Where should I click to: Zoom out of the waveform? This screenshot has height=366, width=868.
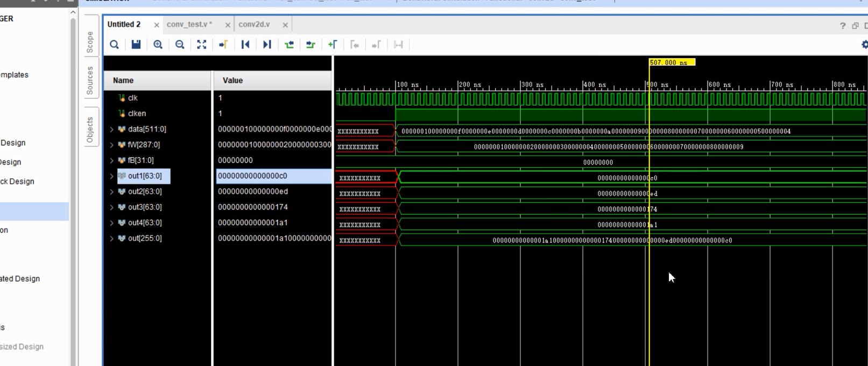(180, 45)
